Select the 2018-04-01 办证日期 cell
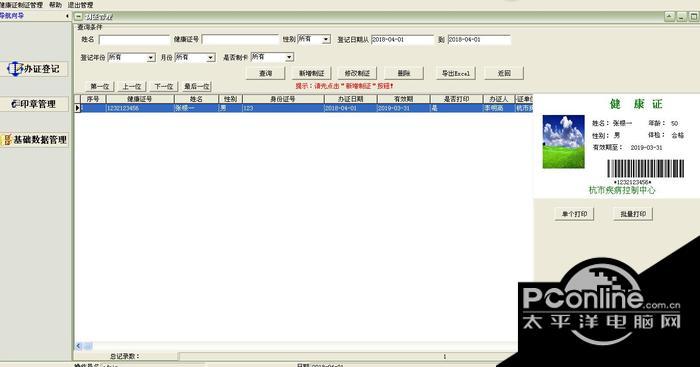This screenshot has height=367, width=700. [x=350, y=108]
